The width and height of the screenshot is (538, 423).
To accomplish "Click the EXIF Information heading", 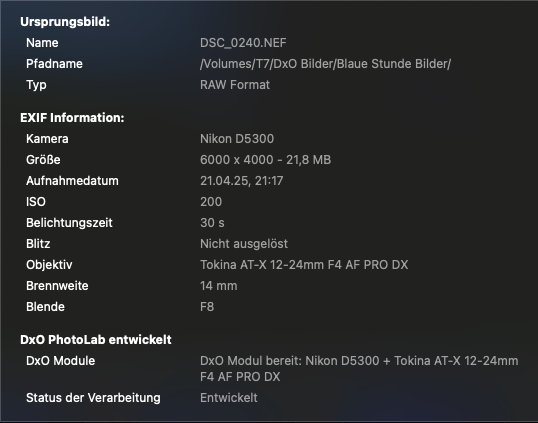I will (72, 118).
